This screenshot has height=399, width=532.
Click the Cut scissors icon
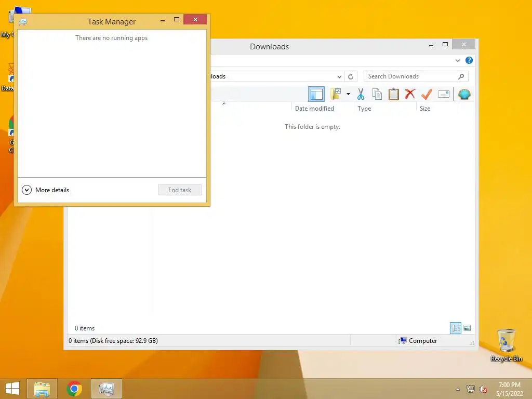361,94
